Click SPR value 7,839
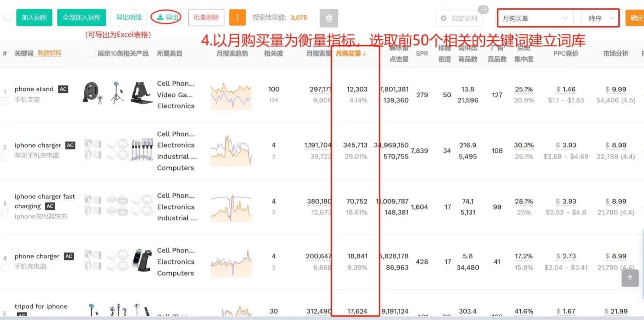Viewport: 644px width, 320px height. 419,150
